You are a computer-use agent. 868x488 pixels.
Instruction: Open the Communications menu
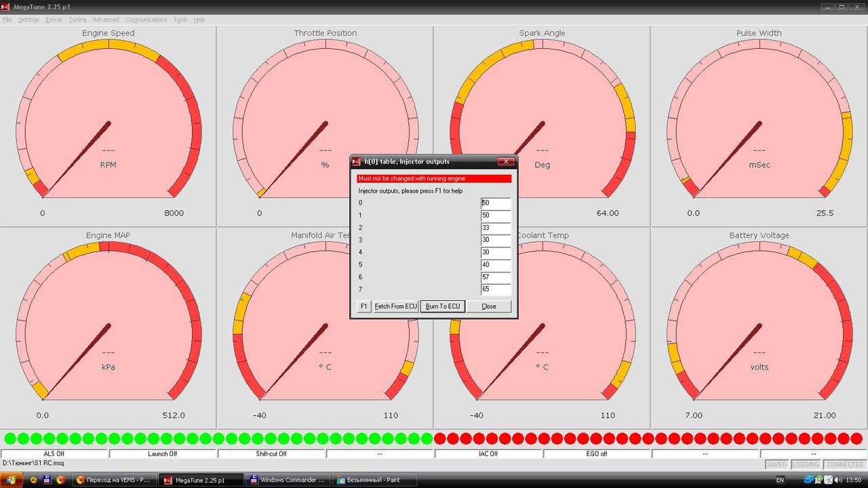146,20
